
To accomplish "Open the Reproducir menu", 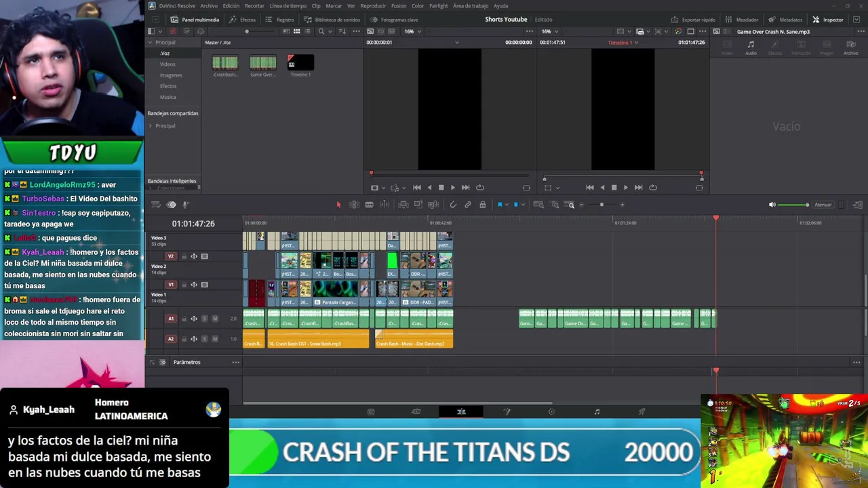I will (x=373, y=6).
